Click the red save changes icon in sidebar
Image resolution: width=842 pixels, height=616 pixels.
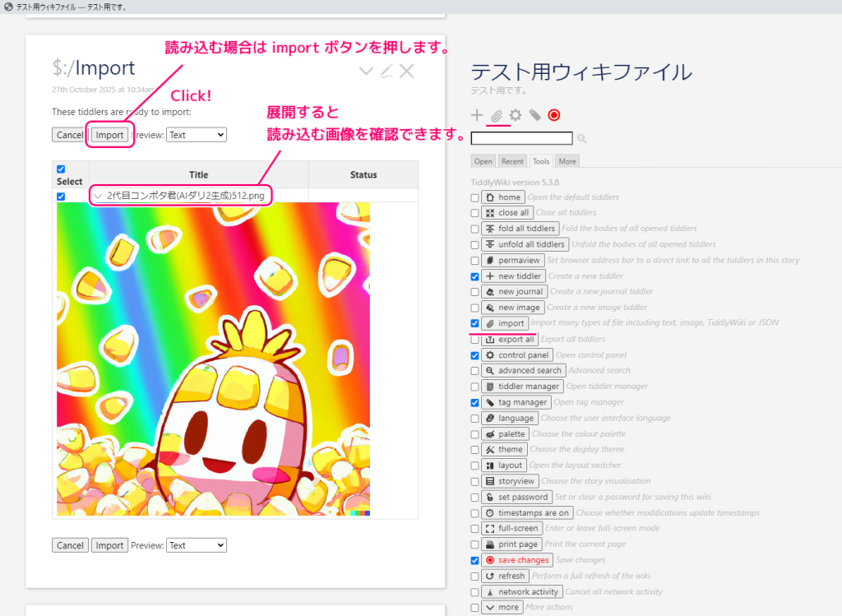(x=553, y=116)
